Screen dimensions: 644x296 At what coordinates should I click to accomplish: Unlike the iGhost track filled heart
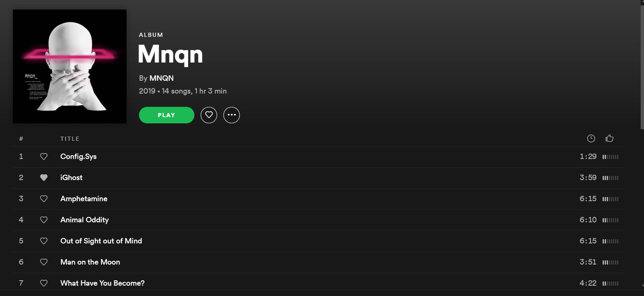click(44, 178)
